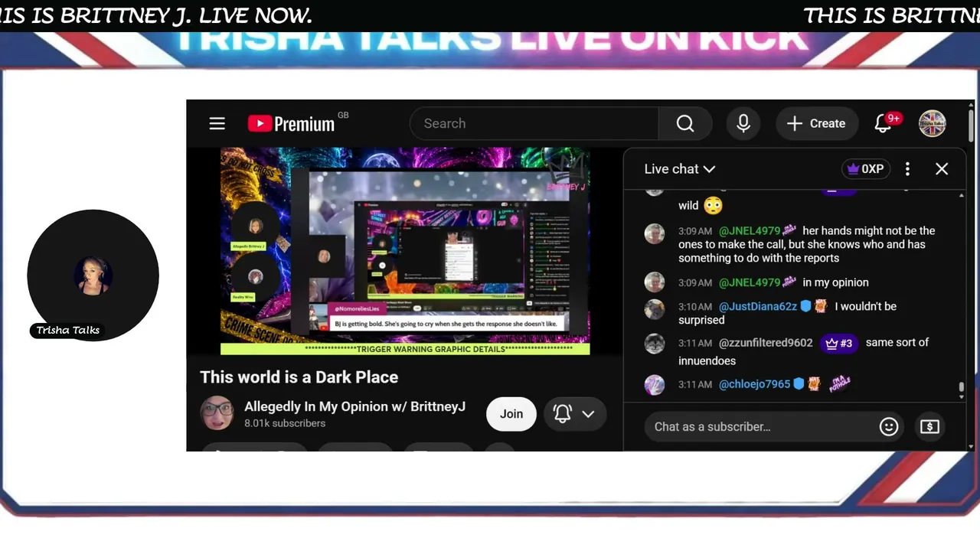
Task: Click the Join membership button
Action: pyautogui.click(x=511, y=414)
